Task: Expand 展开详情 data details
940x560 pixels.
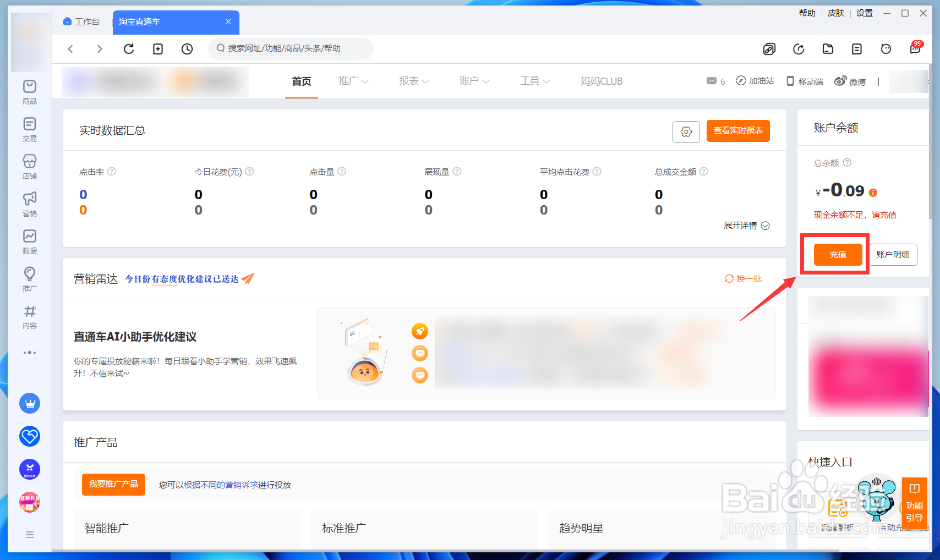Action: coord(746,226)
